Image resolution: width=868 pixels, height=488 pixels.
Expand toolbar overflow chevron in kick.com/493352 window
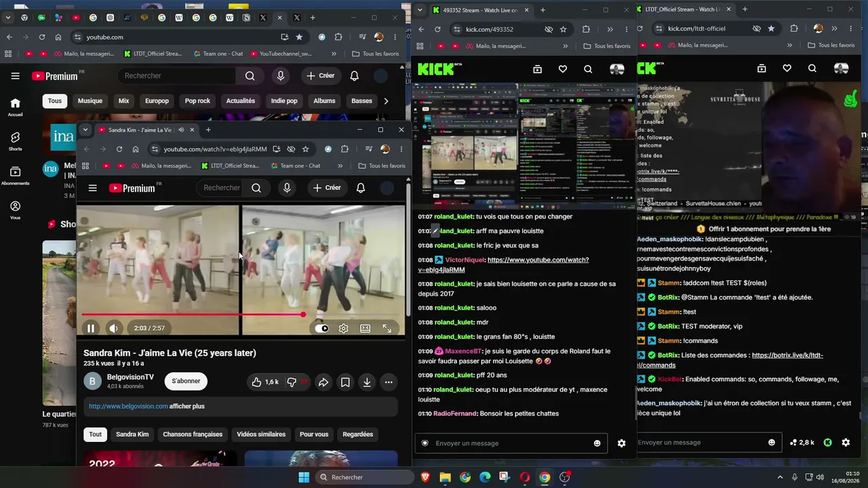610,29
